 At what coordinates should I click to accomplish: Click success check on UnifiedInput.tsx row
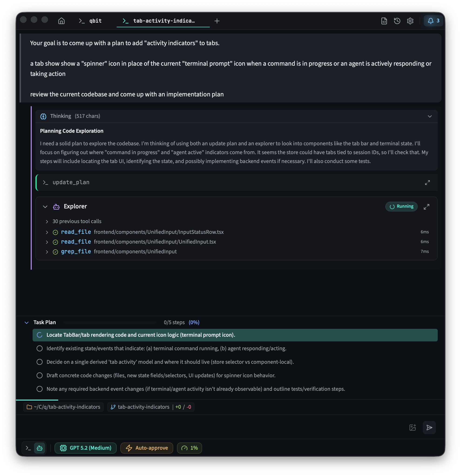55,242
